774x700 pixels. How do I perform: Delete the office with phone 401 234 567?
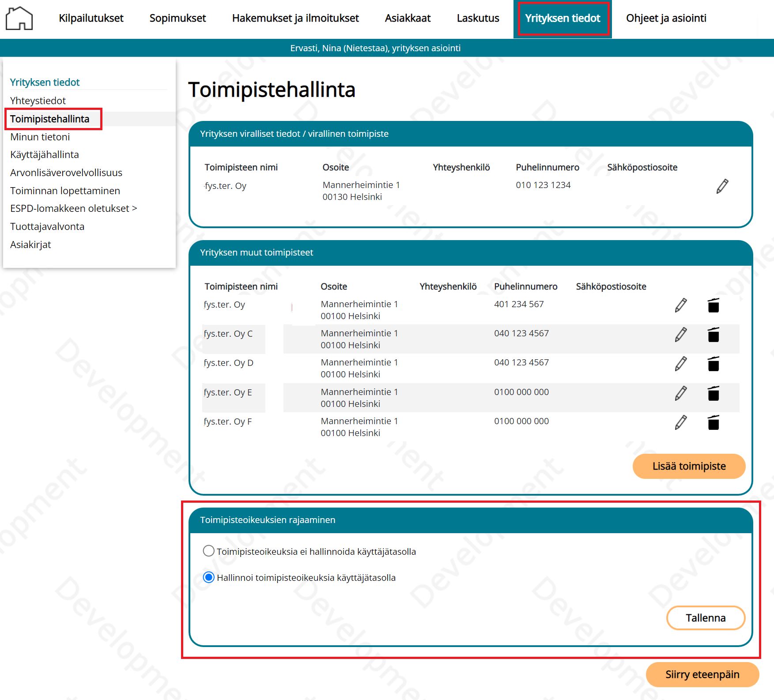click(x=714, y=305)
